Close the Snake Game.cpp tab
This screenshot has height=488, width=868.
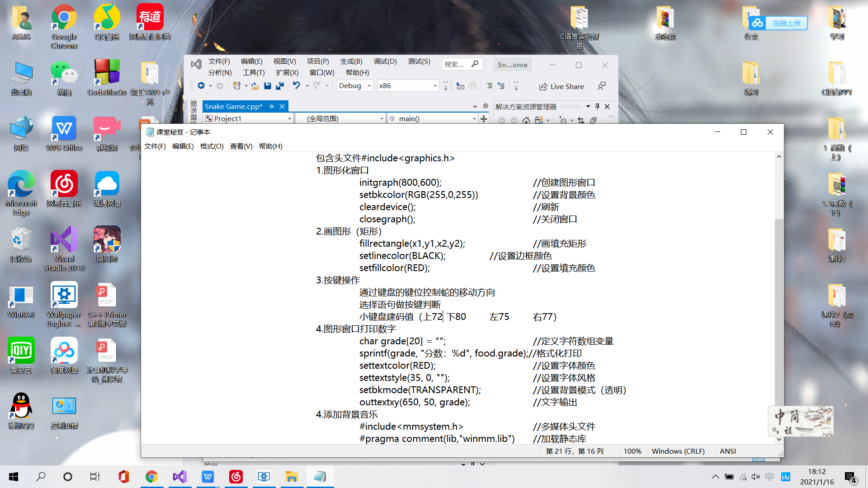coord(282,107)
